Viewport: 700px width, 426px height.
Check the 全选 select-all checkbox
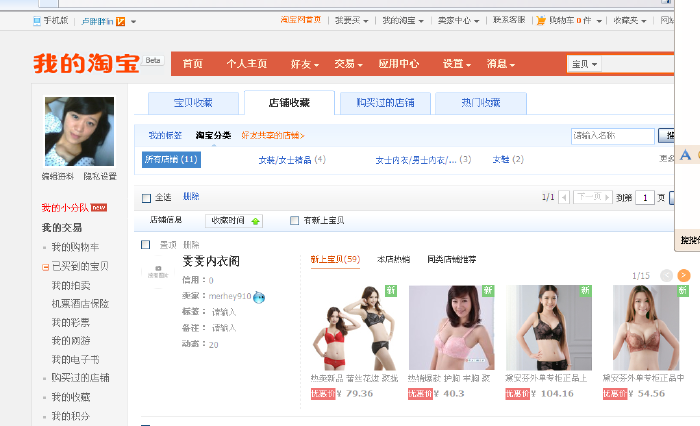point(147,198)
